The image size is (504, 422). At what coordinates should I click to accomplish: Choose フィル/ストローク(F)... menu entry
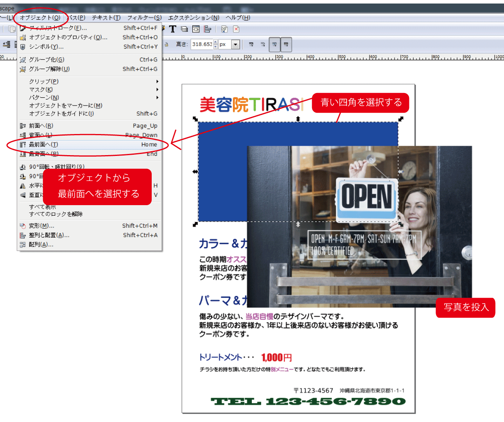pos(90,28)
